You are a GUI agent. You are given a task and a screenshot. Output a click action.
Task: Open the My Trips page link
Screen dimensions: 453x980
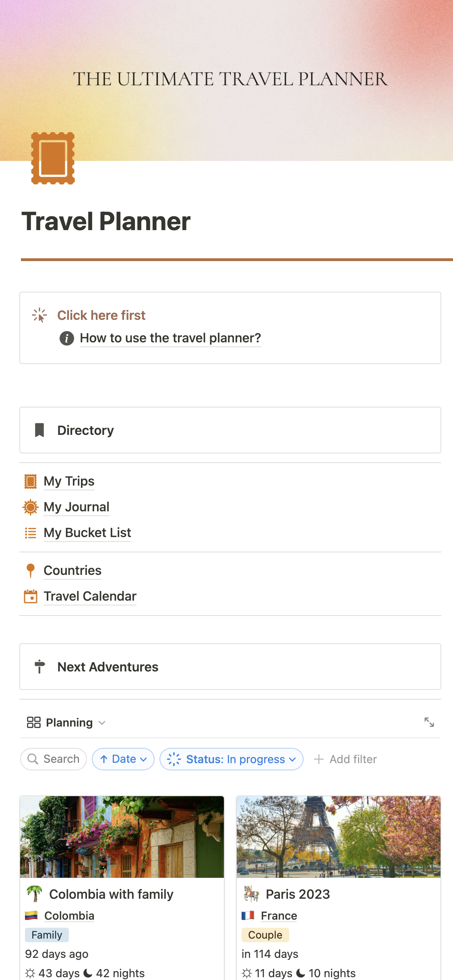tap(69, 481)
